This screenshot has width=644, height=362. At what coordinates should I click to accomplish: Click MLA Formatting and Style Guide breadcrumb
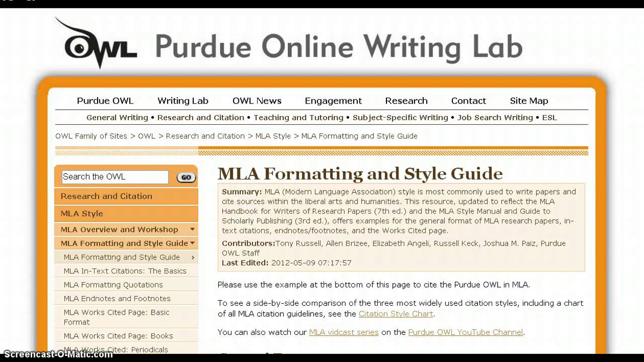pos(359,136)
